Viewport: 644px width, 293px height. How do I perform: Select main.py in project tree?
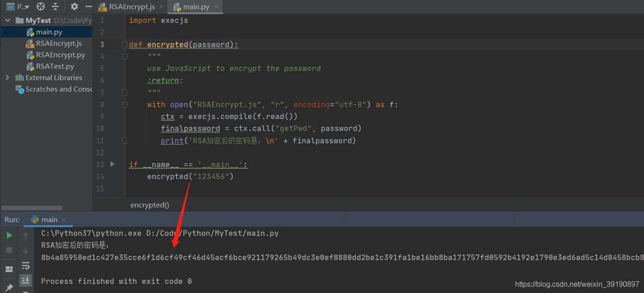(46, 32)
